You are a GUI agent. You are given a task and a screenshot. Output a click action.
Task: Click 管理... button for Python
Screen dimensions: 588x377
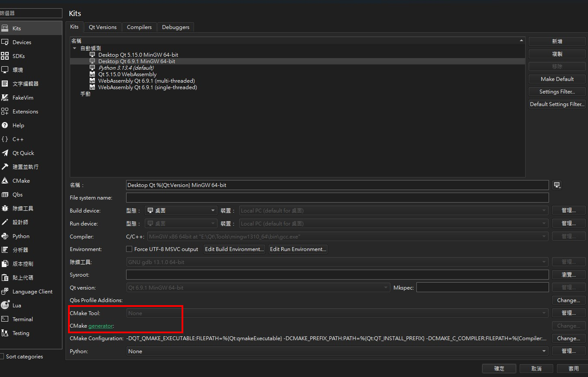(569, 351)
